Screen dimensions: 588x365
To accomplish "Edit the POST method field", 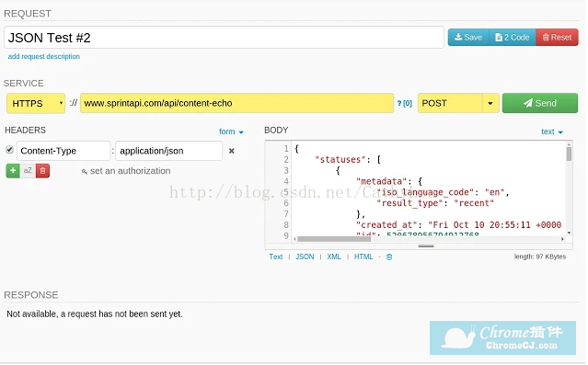I will (x=450, y=103).
